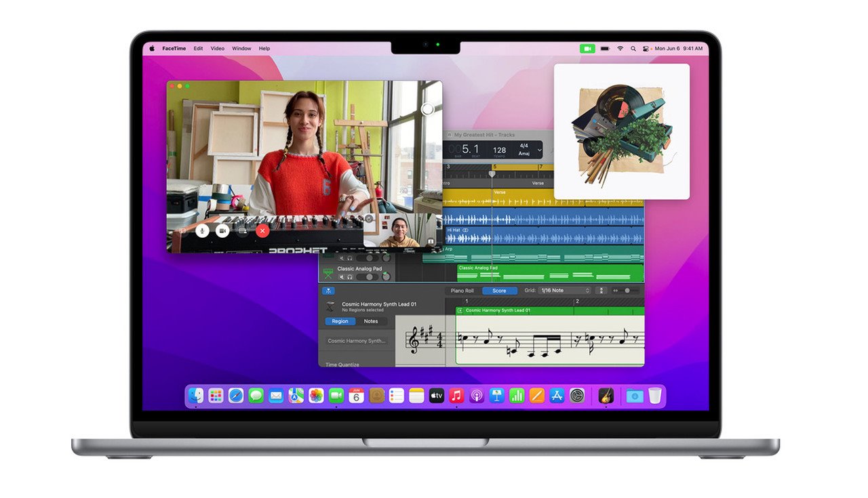Open the Downloads folder in the Dock
Screen dimensions: 868x498
tap(635, 396)
